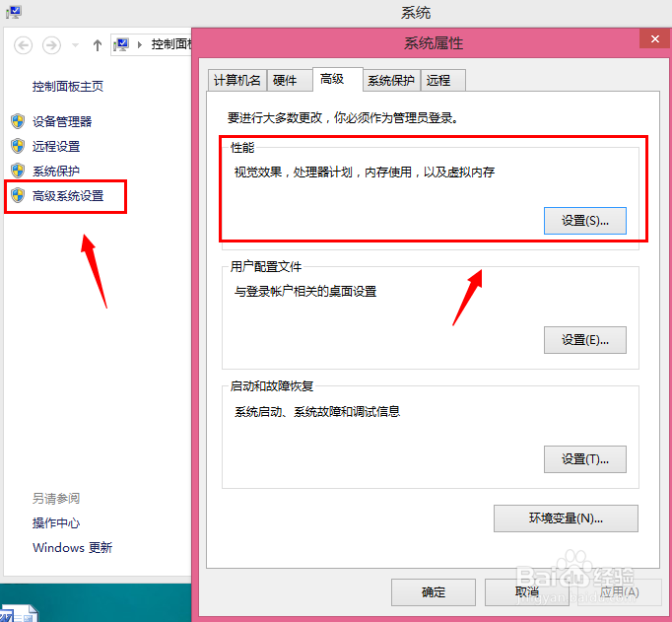This screenshot has width=672, height=622.
Task: Open 环境变量(N)... dialog
Action: coord(566,518)
